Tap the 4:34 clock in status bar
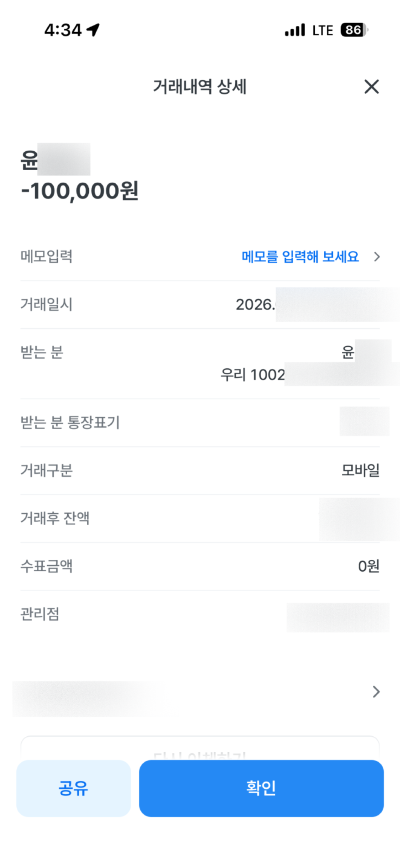The image size is (400, 868). (x=63, y=30)
